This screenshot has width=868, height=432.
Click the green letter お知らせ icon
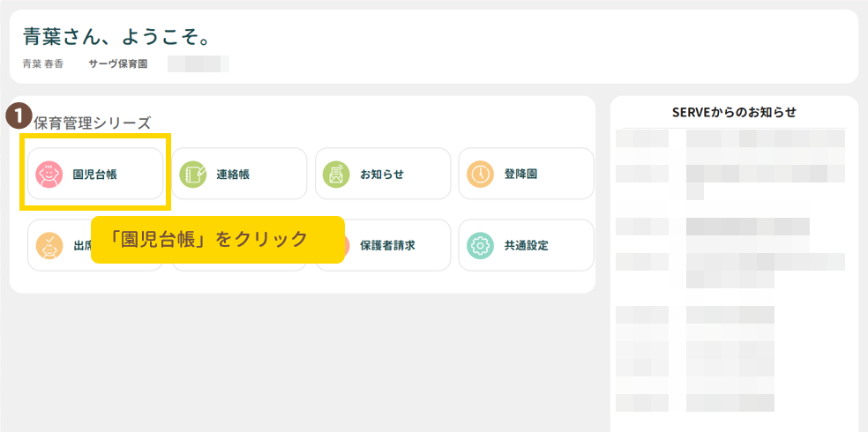coord(336,175)
